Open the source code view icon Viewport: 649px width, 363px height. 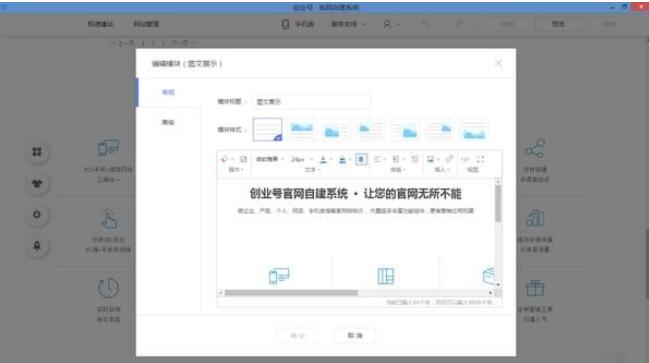click(x=465, y=159)
